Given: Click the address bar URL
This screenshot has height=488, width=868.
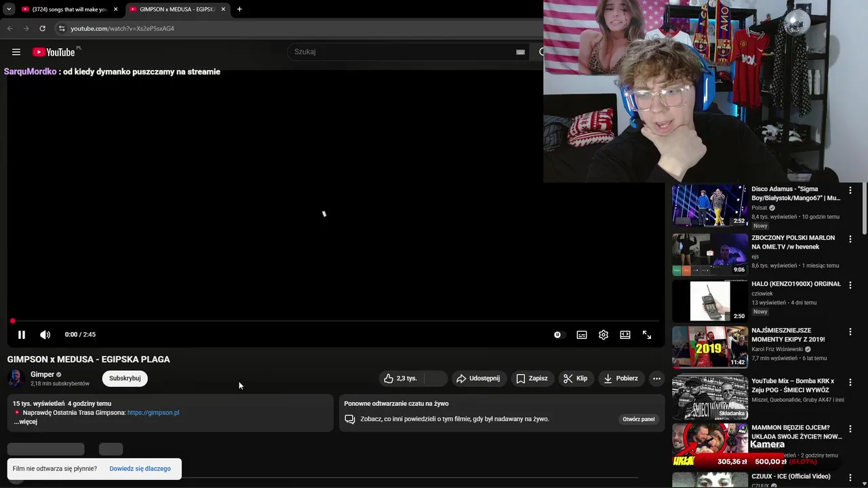Looking at the screenshot, I should pos(123,28).
